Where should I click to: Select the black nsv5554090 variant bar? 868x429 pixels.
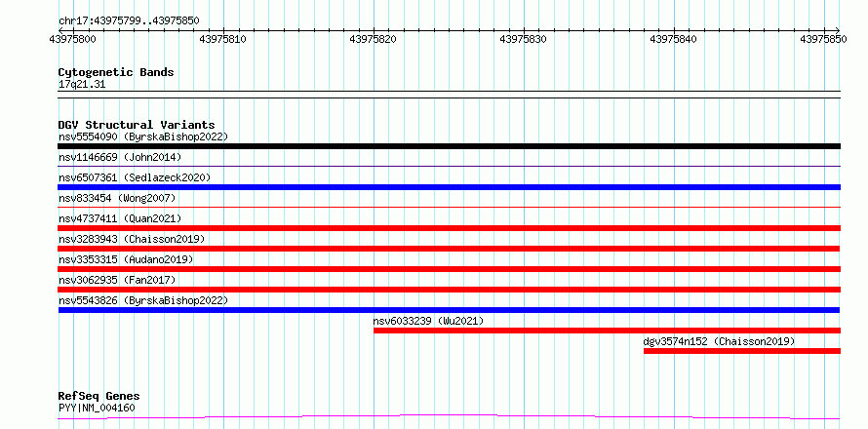[x=449, y=146]
